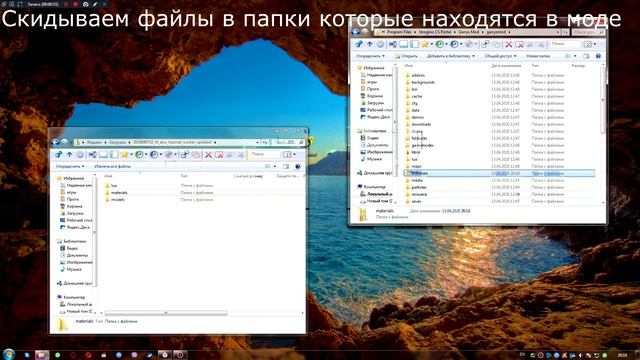Click Windows Start orb on taskbar
The image size is (640, 360).
click(9, 354)
